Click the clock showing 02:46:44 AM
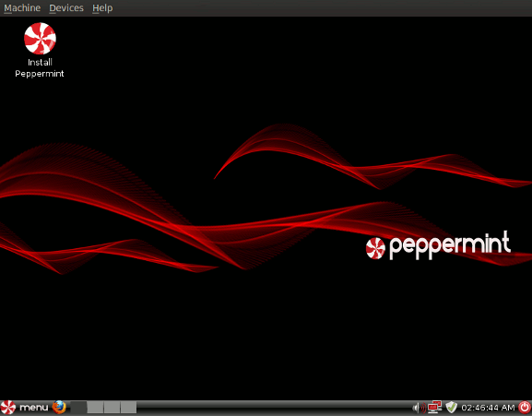Viewport: 532px width, 416px height. 489,408
